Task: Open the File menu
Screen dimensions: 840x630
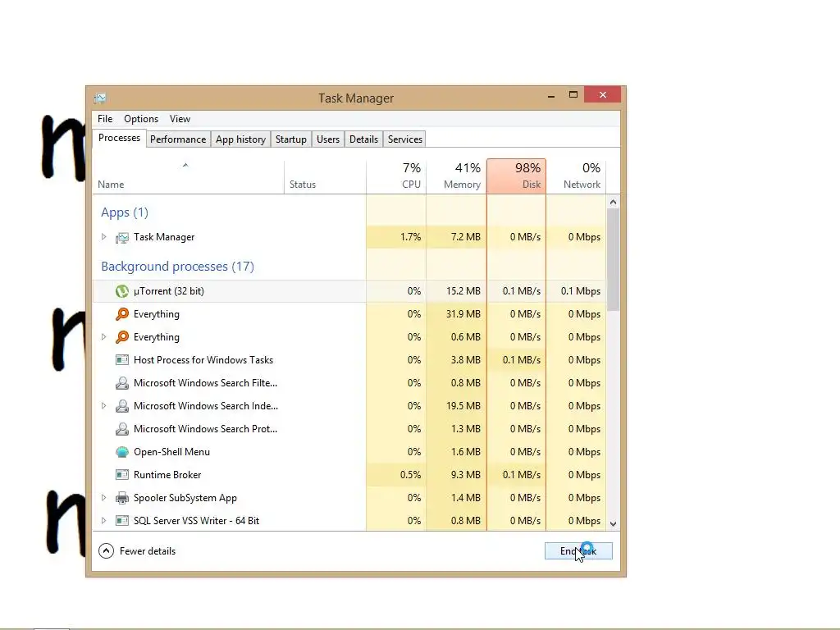Action: click(x=105, y=119)
